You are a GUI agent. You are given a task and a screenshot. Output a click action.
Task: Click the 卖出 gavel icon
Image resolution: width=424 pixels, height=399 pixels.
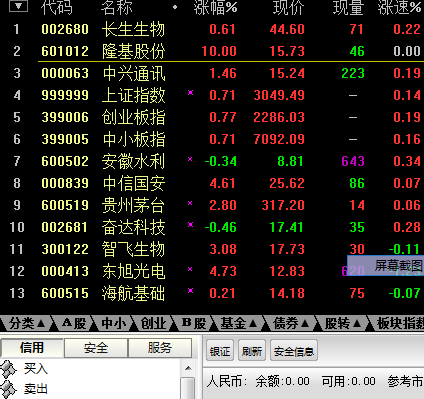(x=8, y=389)
